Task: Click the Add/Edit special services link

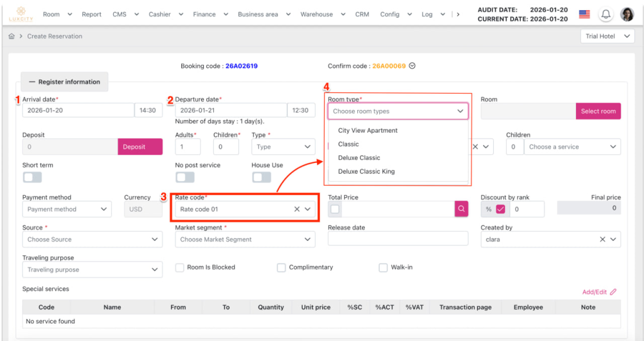Action: coord(599,292)
